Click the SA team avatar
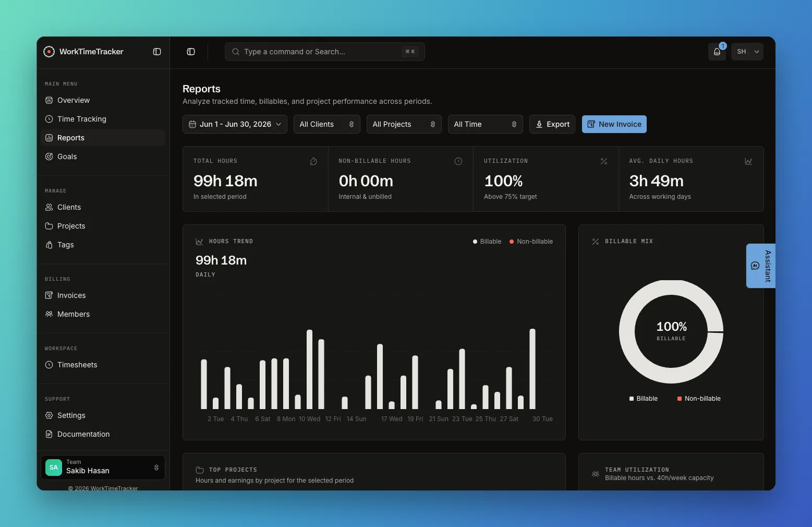 pyautogui.click(x=54, y=468)
